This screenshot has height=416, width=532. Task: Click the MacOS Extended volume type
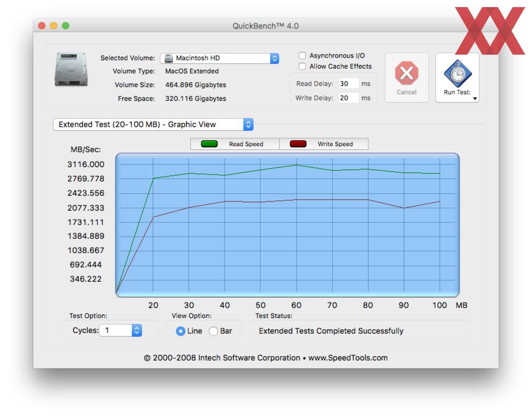[192, 71]
